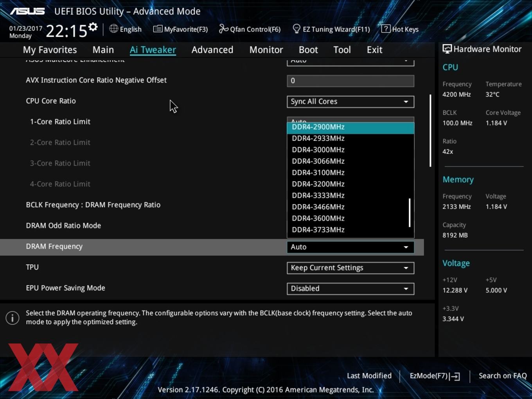Image resolution: width=532 pixels, height=399 pixels.
Task: Open the Boot tab
Action: point(308,50)
